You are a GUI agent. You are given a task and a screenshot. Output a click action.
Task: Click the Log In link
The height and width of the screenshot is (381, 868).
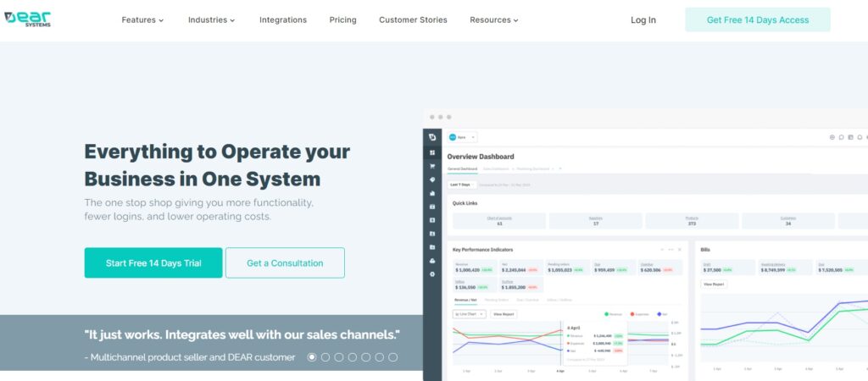point(643,20)
